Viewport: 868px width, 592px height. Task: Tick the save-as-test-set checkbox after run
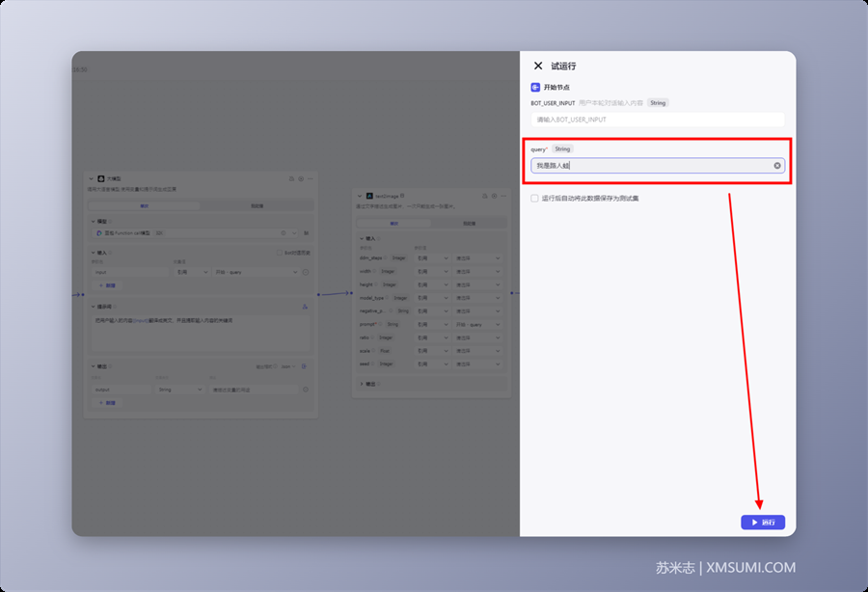click(x=534, y=198)
